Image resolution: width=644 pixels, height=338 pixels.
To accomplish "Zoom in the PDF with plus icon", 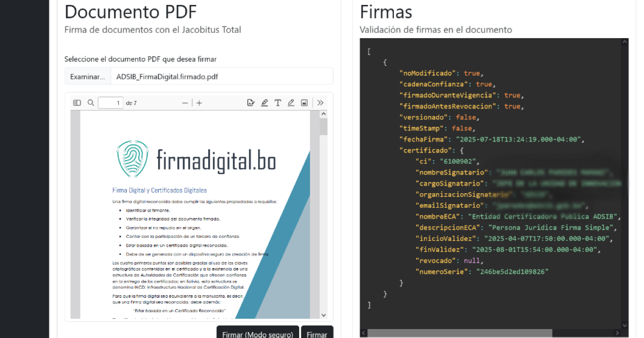I will [199, 103].
